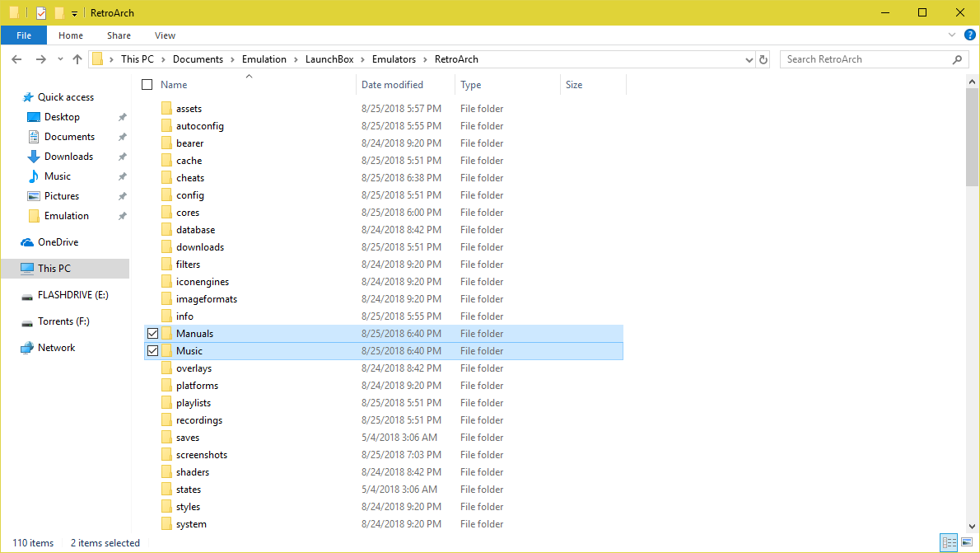Select the saves folder icon
Screen dimensions: 980x553
[x=166, y=438]
